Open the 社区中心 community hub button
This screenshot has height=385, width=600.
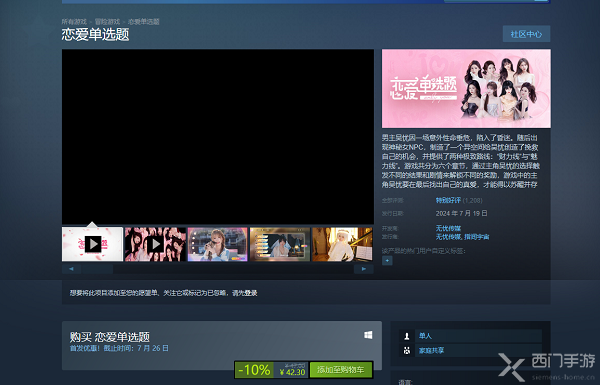click(x=526, y=34)
